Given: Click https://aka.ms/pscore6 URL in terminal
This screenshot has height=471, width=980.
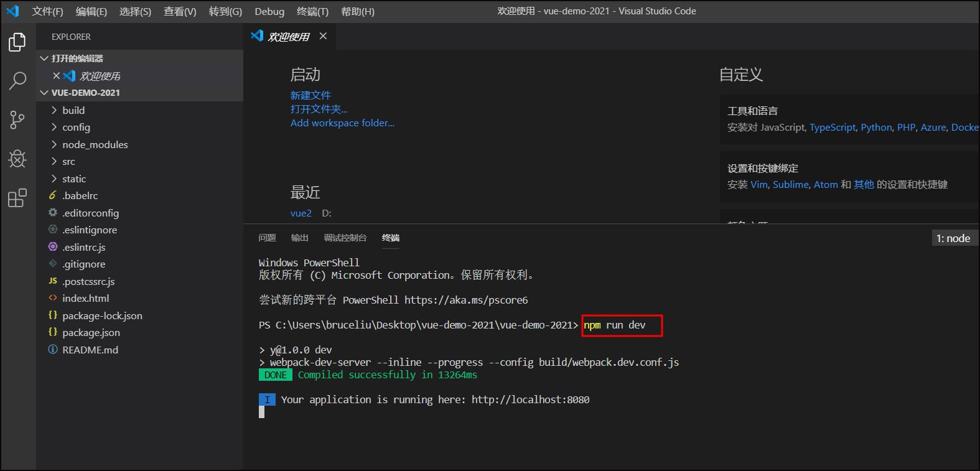Looking at the screenshot, I should pyautogui.click(x=466, y=300).
